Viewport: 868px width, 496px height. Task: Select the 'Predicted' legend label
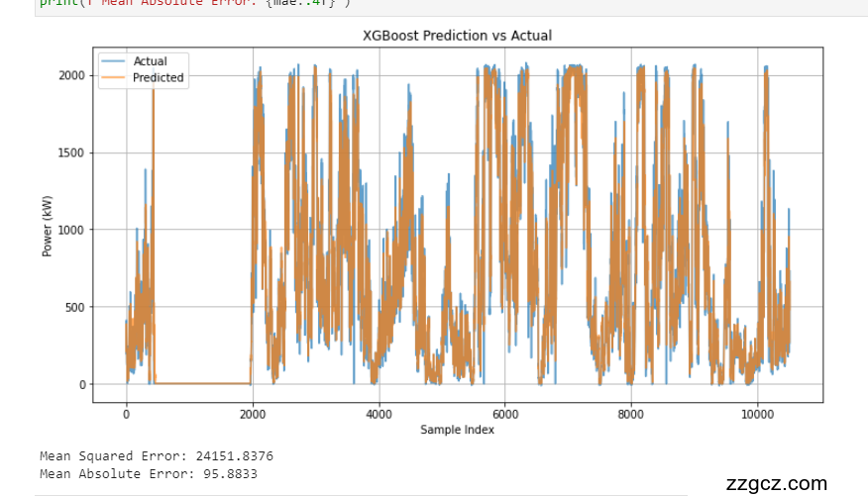click(159, 77)
